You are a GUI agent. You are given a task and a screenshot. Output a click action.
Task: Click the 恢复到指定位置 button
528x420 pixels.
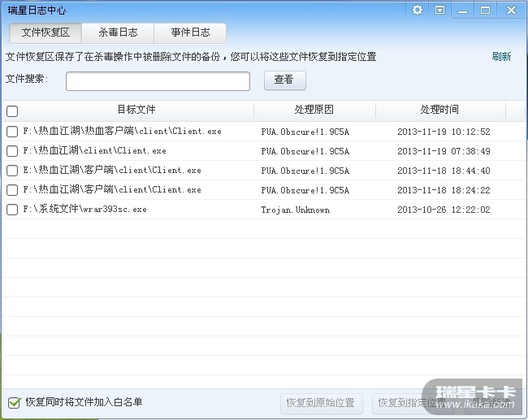point(412,403)
